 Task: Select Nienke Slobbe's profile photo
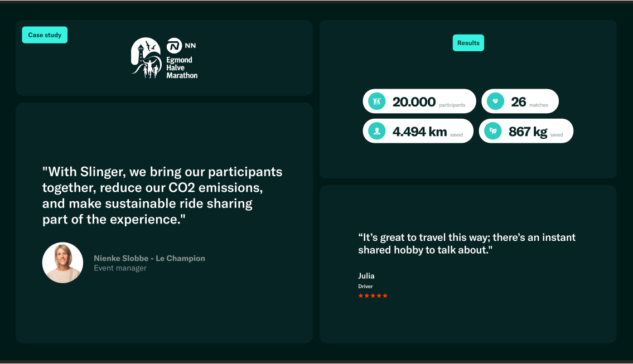(x=62, y=263)
